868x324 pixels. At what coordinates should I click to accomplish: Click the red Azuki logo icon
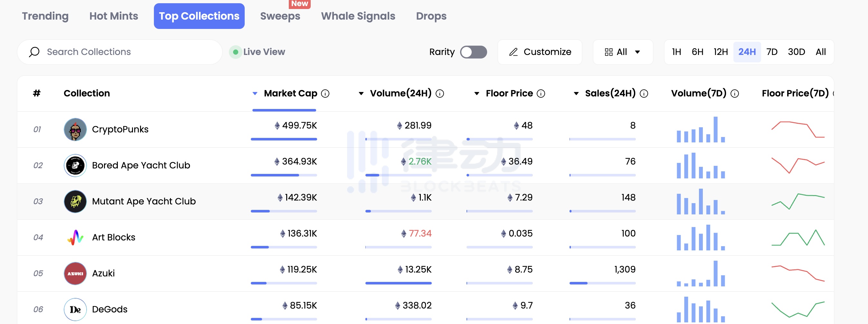click(x=75, y=273)
